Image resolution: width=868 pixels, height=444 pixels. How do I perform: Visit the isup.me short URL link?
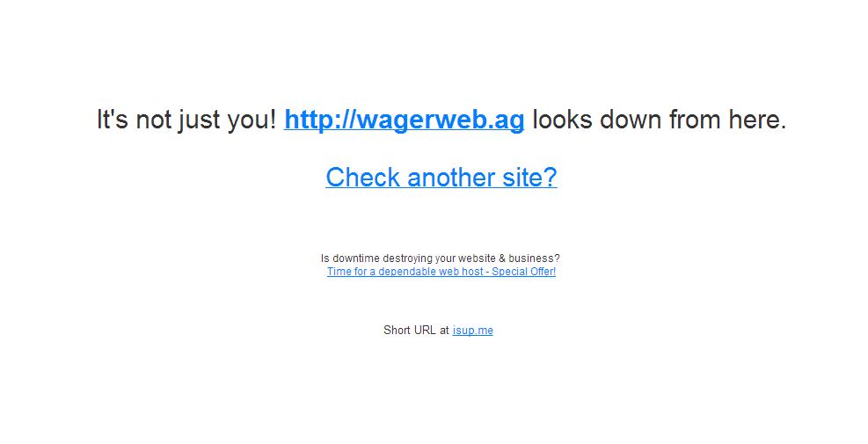pyautogui.click(x=473, y=331)
